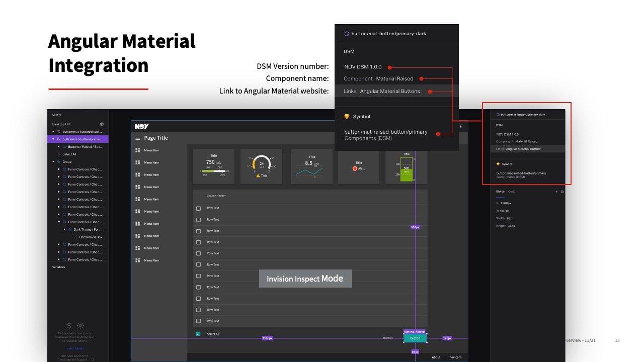
Task: Click the teal Button in the mockup
Action: [415, 338]
